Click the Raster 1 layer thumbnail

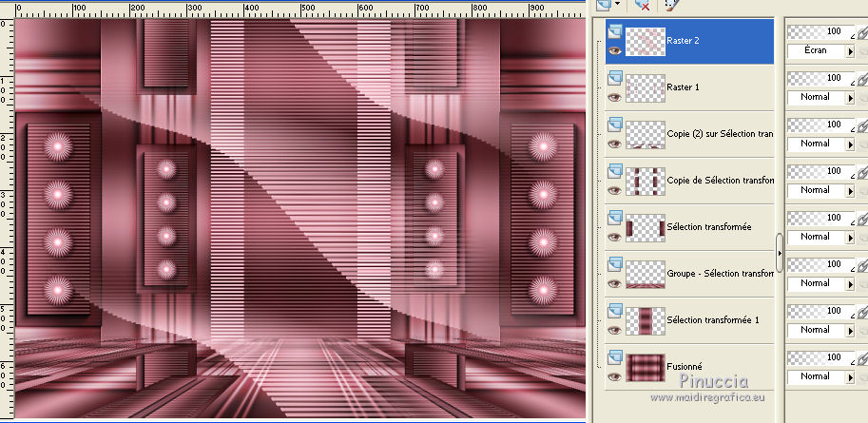[646, 88]
